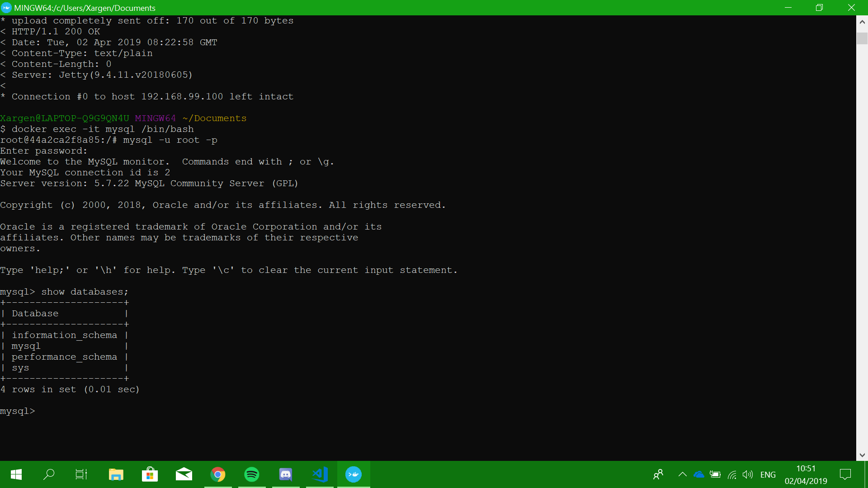Screen dimensions: 868x488
Task: Switch to Spotify from taskbar
Action: [x=252, y=474]
